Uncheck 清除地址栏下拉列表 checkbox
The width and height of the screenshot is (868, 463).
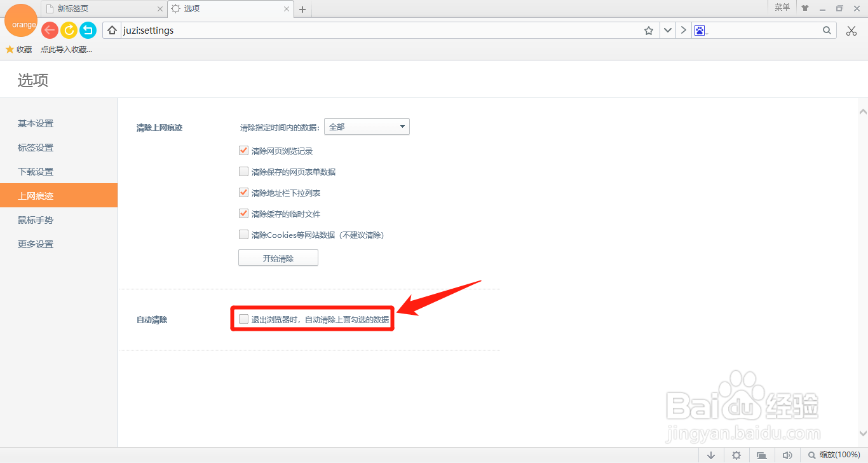click(x=243, y=193)
